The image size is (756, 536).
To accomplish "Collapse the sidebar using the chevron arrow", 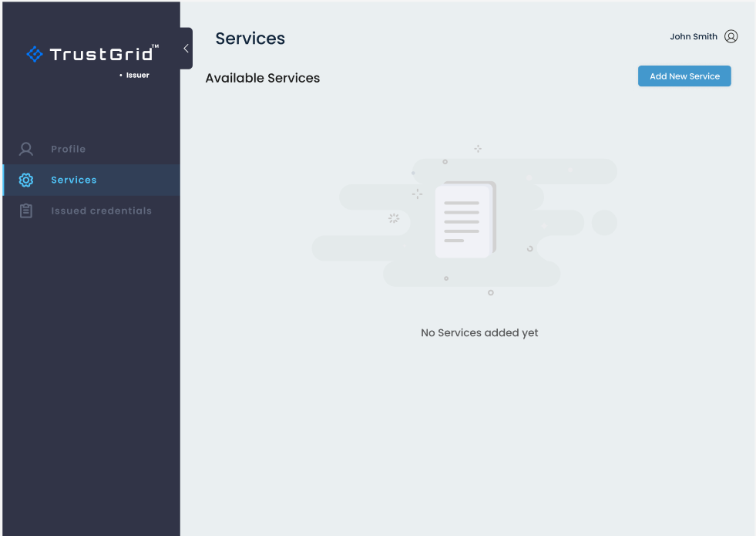I will [186, 49].
